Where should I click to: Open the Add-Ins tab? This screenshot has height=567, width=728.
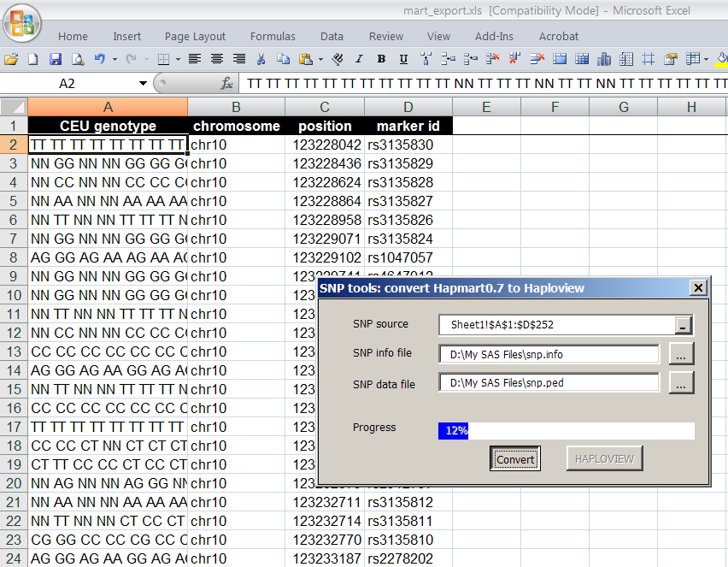pos(494,36)
